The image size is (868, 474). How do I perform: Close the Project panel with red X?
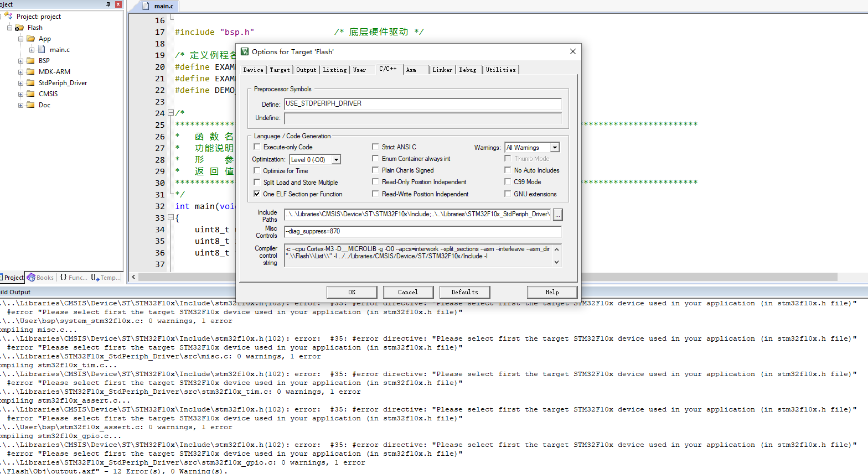click(118, 4)
